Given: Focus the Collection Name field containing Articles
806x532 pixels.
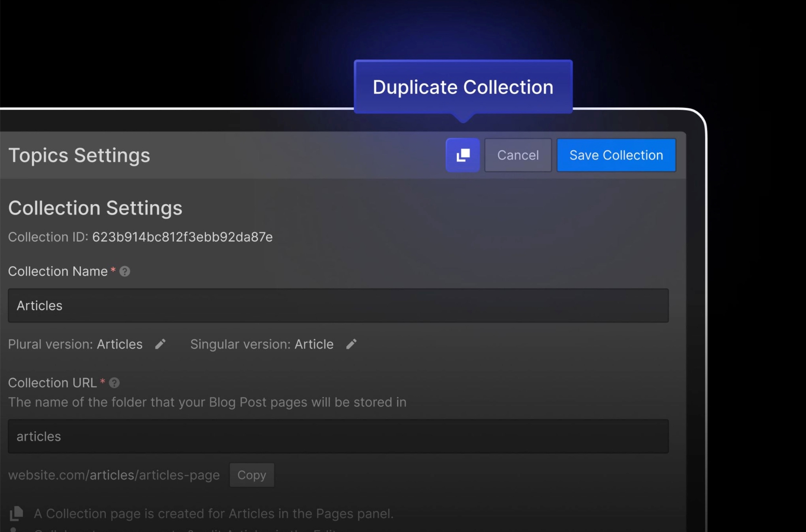Looking at the screenshot, I should coord(338,305).
